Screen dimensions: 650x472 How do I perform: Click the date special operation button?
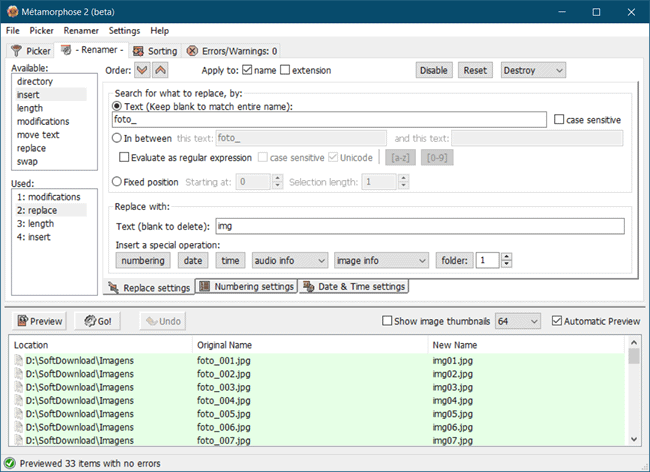tap(193, 261)
